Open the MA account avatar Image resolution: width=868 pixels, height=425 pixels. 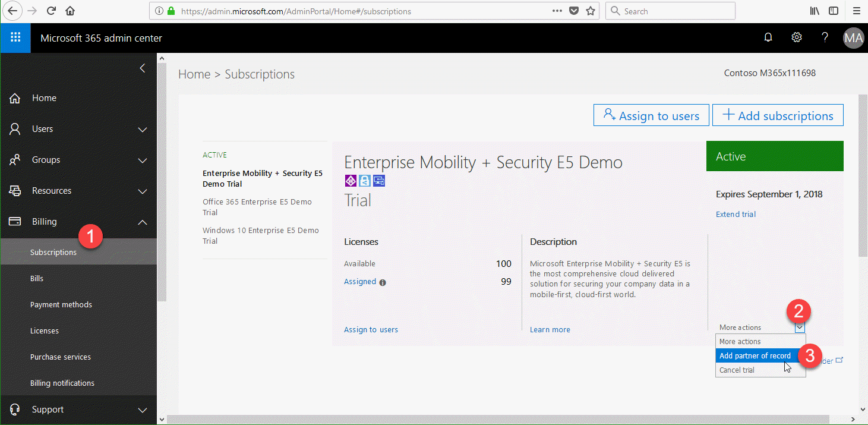(854, 38)
